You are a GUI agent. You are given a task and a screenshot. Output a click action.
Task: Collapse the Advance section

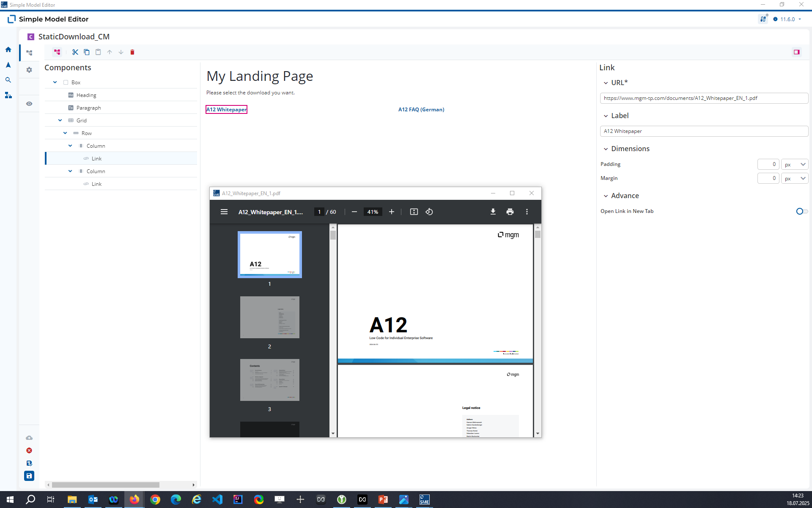[x=606, y=196]
